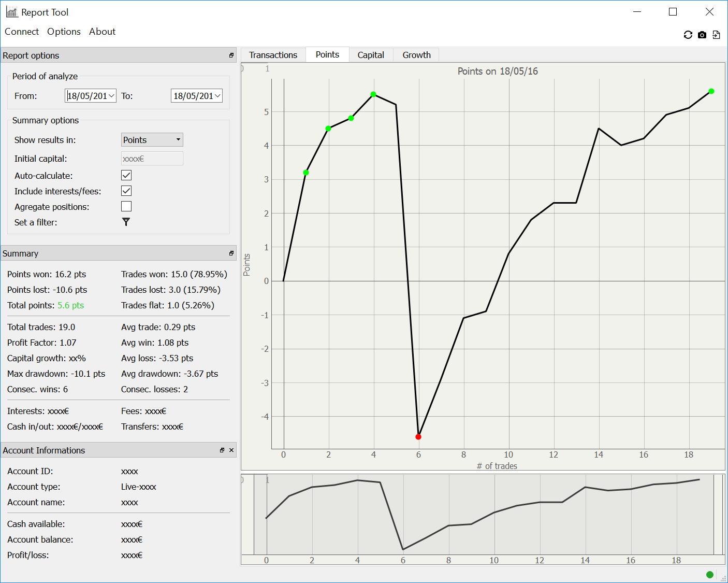Float the Summary panel
Viewport: 728px width, 583px height.
pos(231,253)
